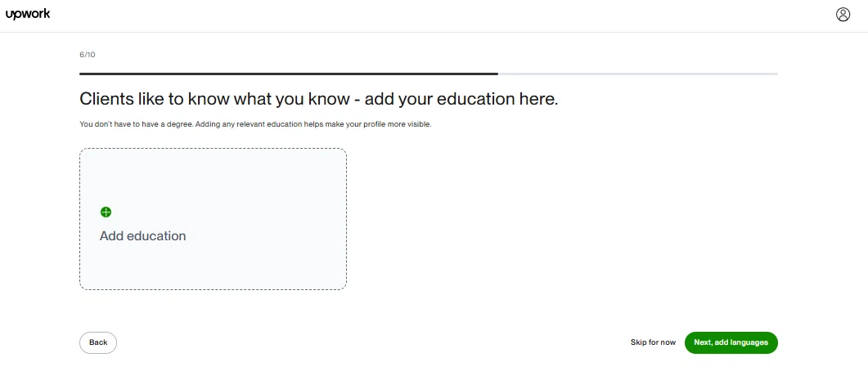Click the 6/10 step counter
Screen dimensions: 868x371
coord(88,55)
